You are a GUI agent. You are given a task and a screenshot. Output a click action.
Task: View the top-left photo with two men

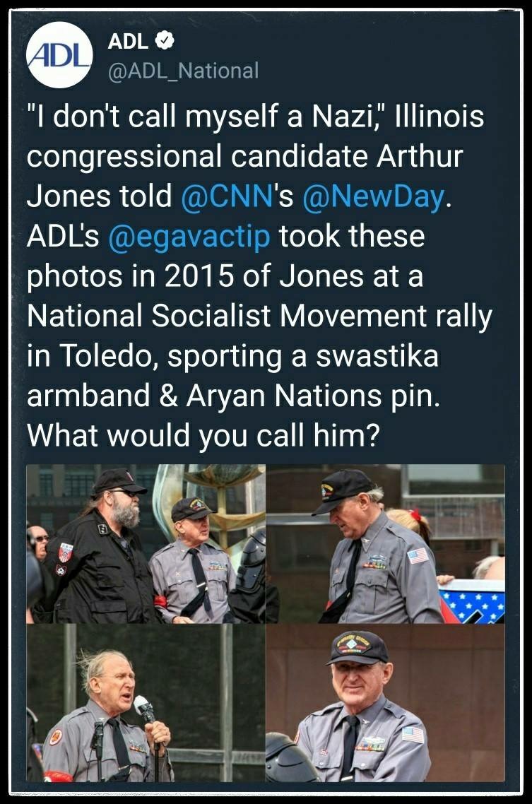pyautogui.click(x=146, y=543)
